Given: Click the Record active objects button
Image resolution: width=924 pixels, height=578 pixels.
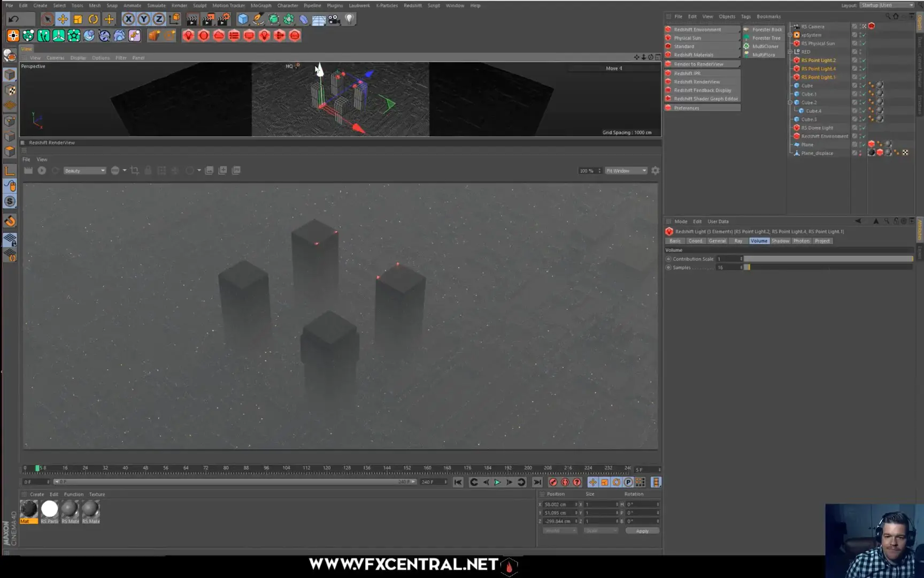Looking at the screenshot, I should click(553, 482).
